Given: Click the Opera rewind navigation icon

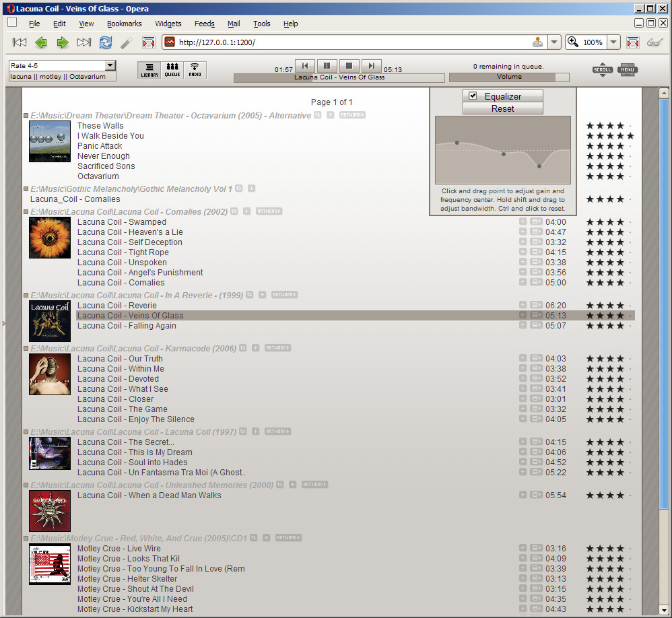Looking at the screenshot, I should tap(20, 42).
